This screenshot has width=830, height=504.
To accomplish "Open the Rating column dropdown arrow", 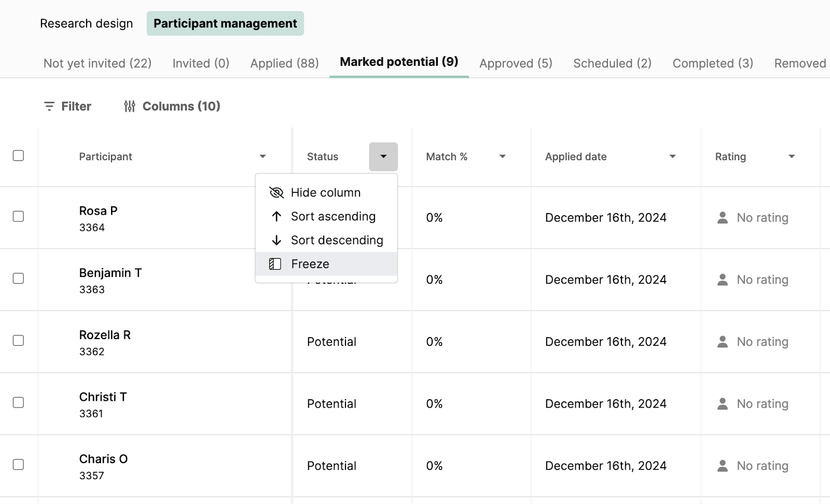I will point(792,157).
